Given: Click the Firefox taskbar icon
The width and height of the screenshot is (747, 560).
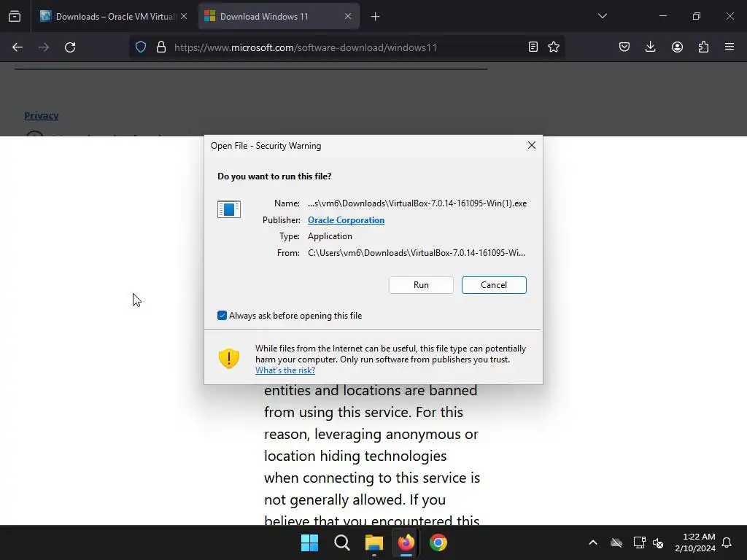Looking at the screenshot, I should 406,542.
